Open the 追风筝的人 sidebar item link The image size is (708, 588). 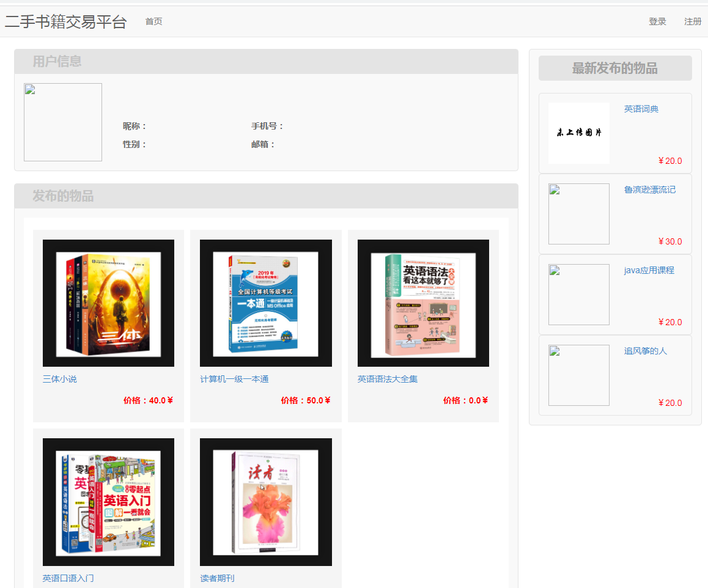[645, 351]
